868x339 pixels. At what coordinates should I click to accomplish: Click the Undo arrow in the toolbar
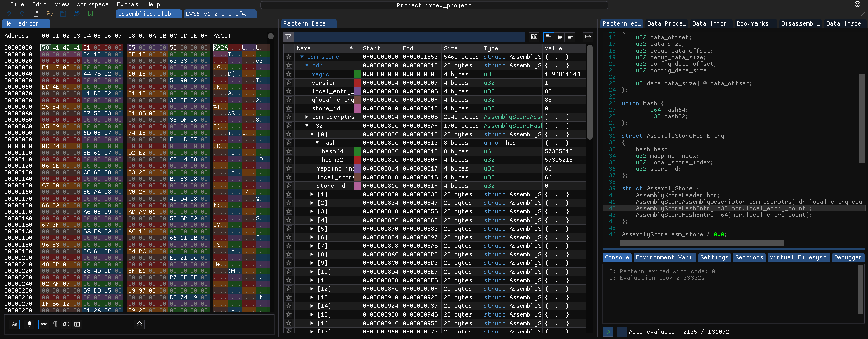[9, 14]
